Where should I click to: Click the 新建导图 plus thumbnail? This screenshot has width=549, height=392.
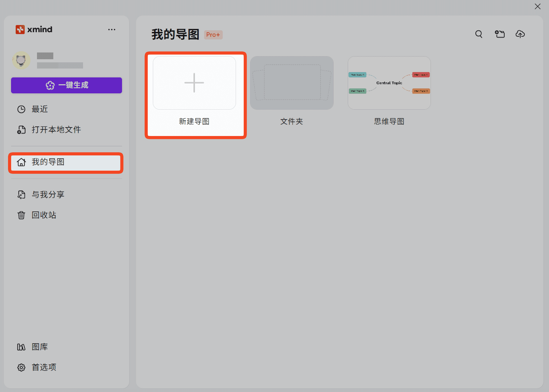[x=194, y=83]
